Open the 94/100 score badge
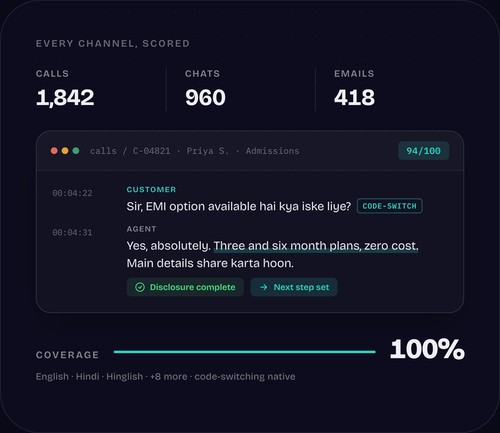 [x=423, y=151]
